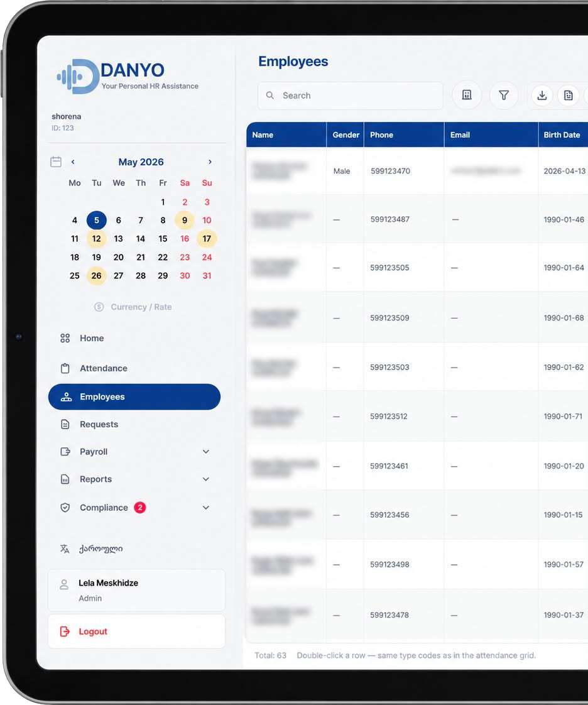Sort by the Email column header

pyautogui.click(x=491, y=135)
